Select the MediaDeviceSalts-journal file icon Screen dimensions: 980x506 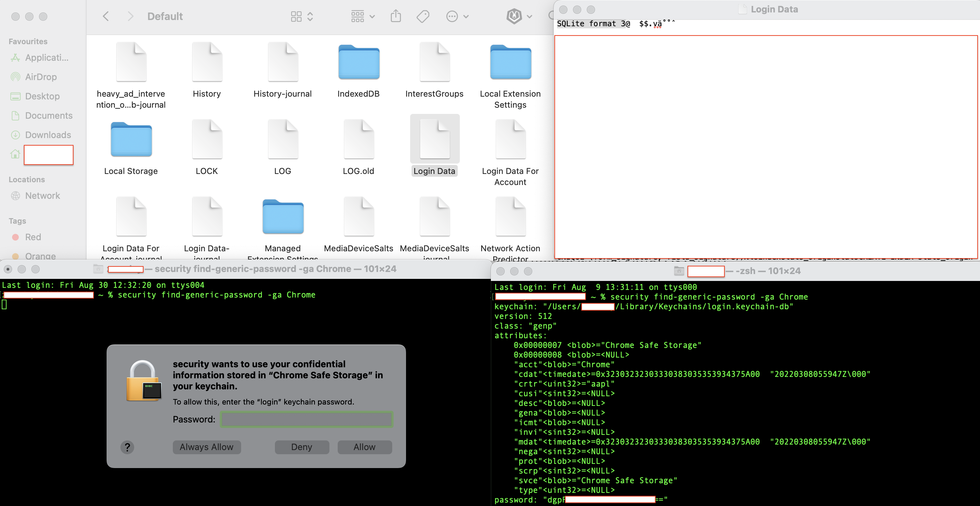[434, 216]
